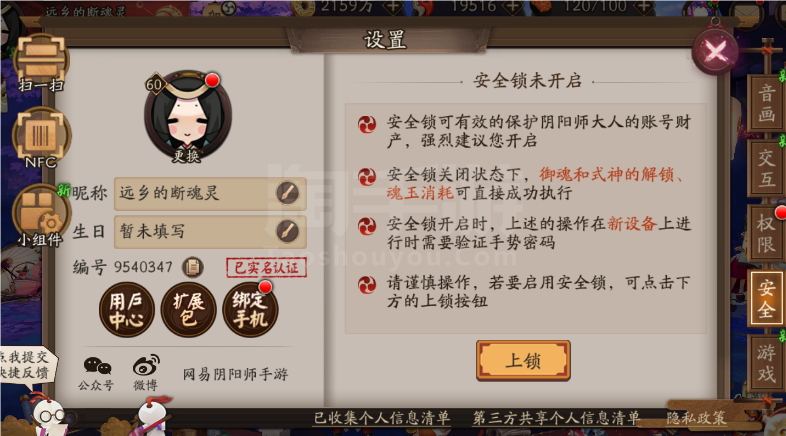This screenshot has height=436, width=786.
Task: Open the WeChat 公众号 icon
Action: (96, 373)
